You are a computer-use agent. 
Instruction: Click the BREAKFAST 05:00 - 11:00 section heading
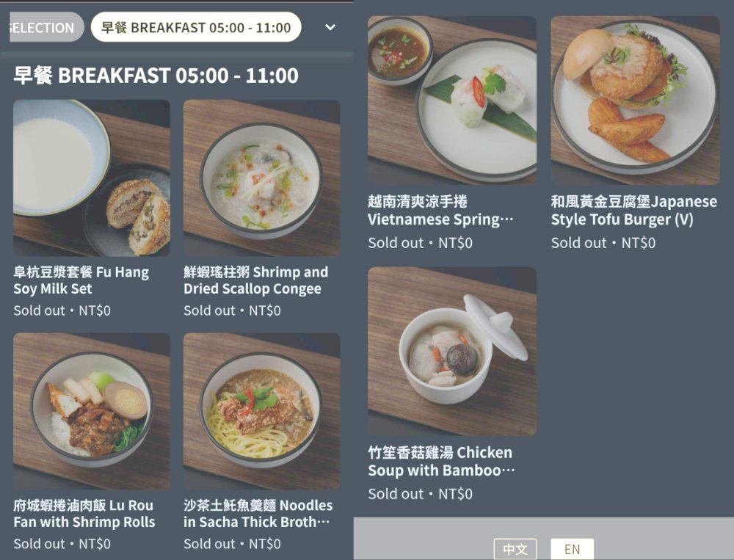[x=156, y=76]
